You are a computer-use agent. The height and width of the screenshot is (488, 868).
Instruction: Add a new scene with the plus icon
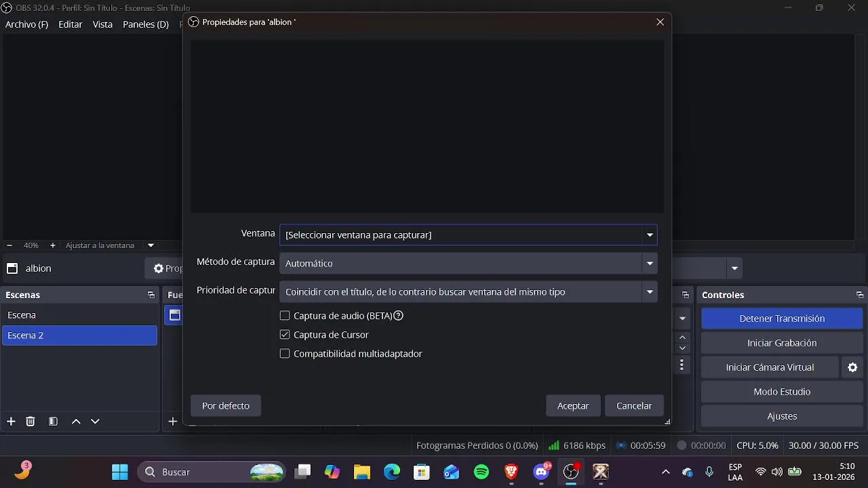[11, 422]
